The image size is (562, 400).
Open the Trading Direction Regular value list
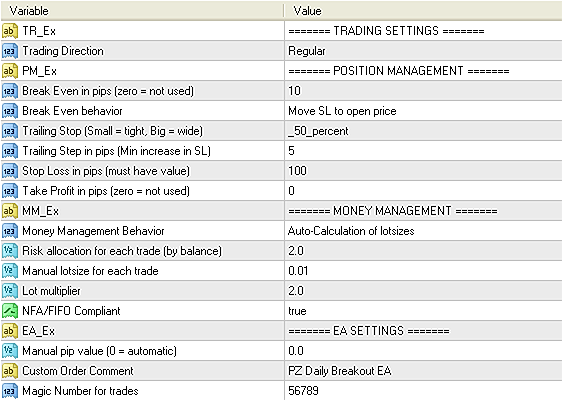tap(423, 51)
